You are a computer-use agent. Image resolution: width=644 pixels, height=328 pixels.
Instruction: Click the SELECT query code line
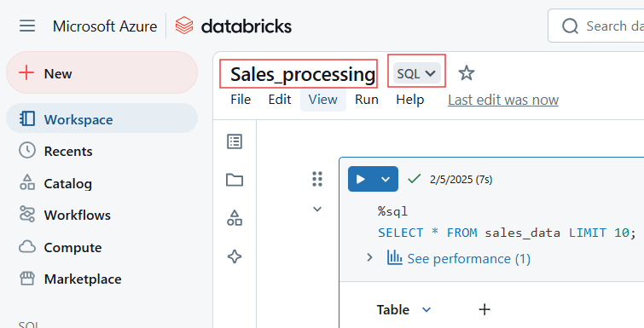click(x=507, y=233)
